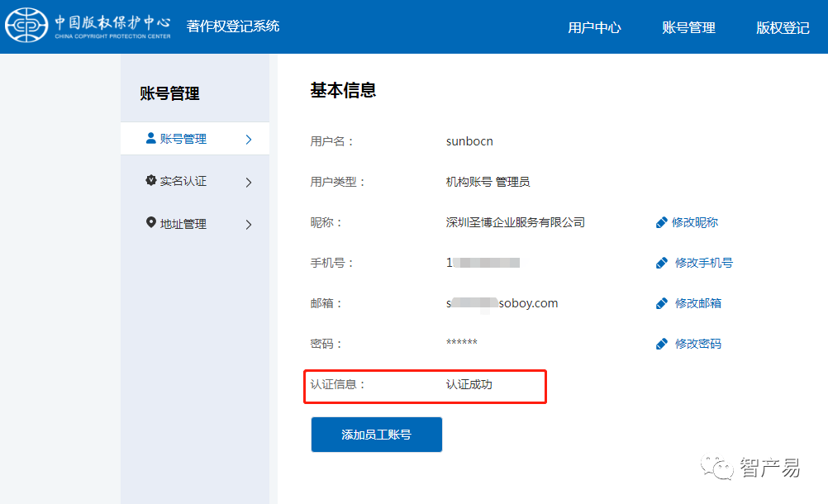828x504 pixels.
Task: Click the username value sunbocn
Action: [x=469, y=141]
